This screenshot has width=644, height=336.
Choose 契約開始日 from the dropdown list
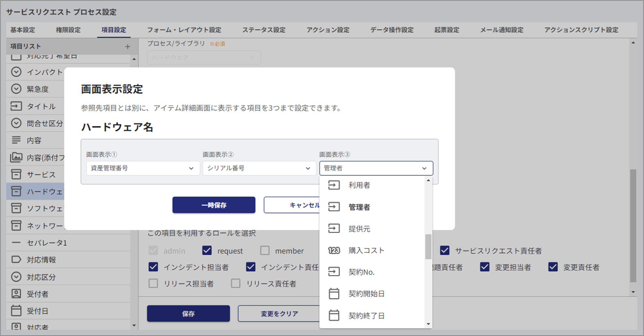point(372,294)
